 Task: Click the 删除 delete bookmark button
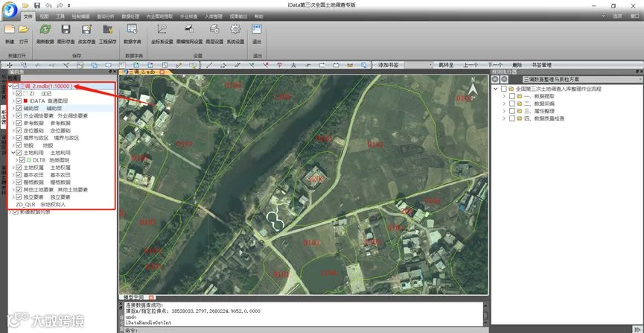pos(517,65)
